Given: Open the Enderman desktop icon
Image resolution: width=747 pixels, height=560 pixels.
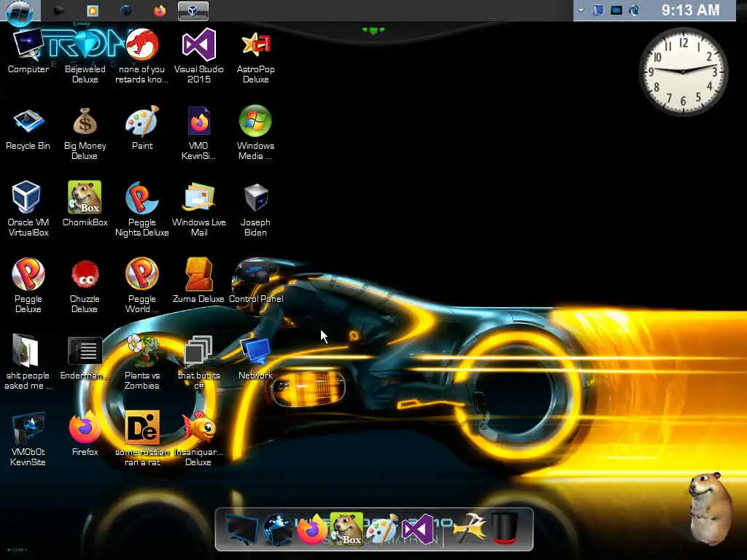Looking at the screenshot, I should (x=85, y=357).
